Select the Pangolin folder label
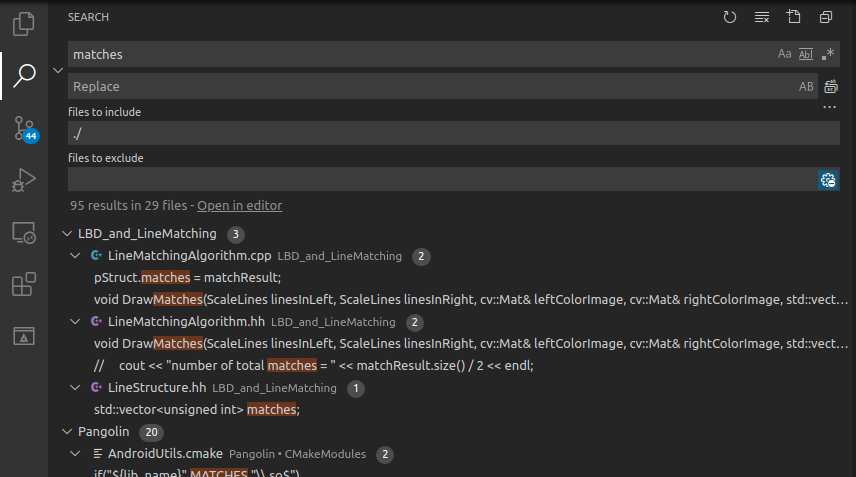 104,432
